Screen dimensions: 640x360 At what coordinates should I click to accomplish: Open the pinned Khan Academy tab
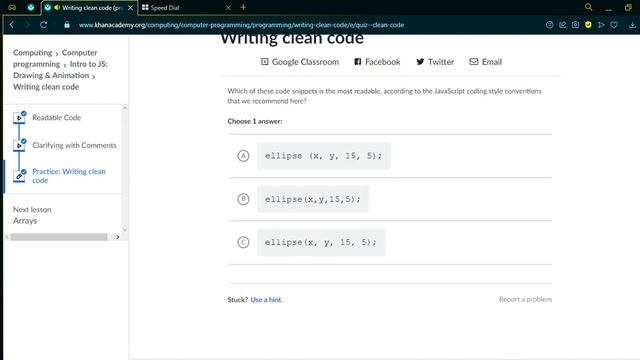(x=31, y=7)
